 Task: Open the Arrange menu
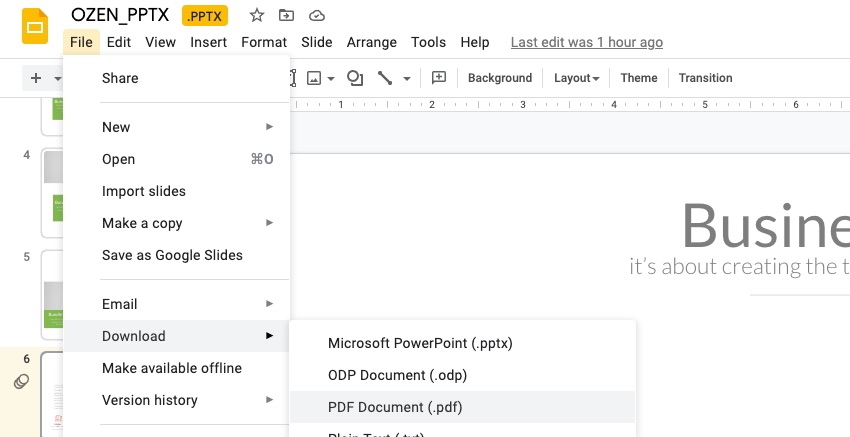coord(372,42)
